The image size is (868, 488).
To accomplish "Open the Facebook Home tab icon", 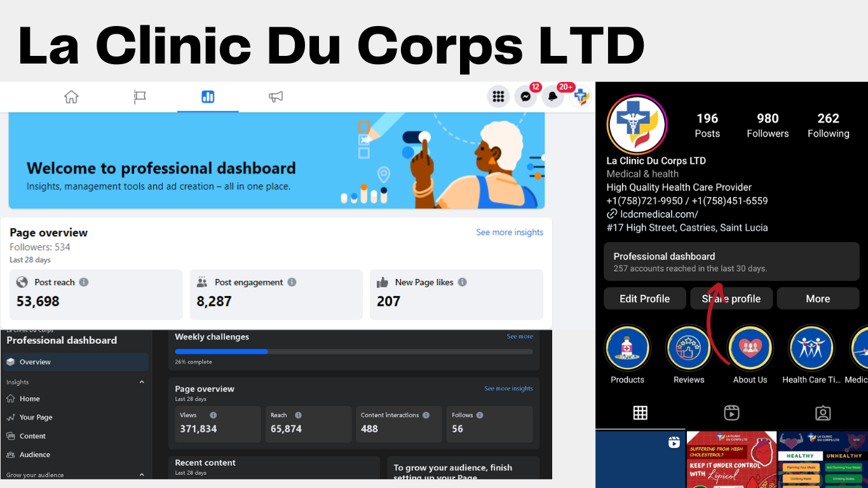I will [x=71, y=97].
